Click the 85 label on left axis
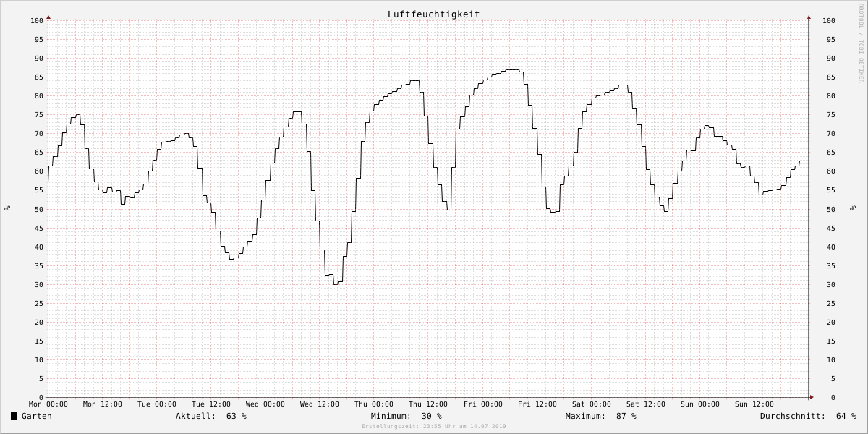868x434 pixels. pyautogui.click(x=39, y=77)
